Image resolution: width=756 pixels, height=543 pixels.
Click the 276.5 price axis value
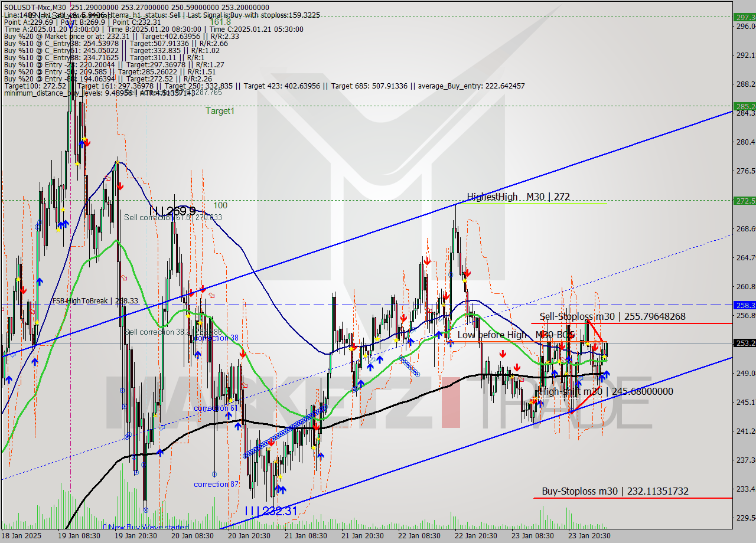tap(745, 171)
